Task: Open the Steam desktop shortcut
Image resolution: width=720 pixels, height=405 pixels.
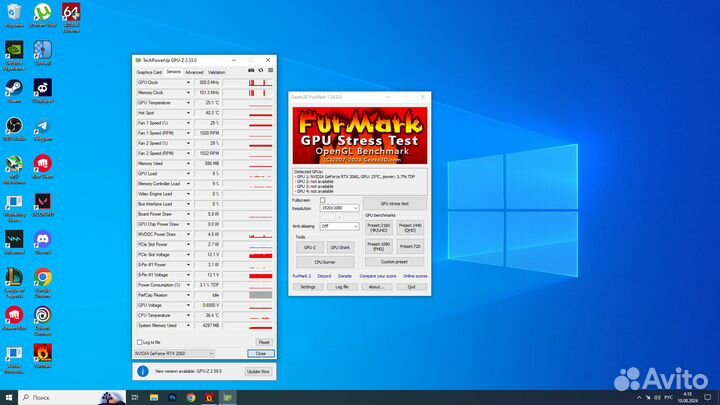Action: point(15,89)
